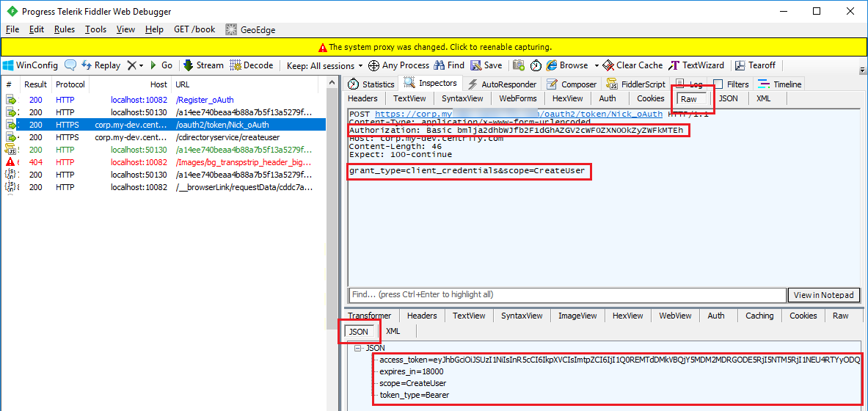868x411 pixels.
Task: Select the request WebForms tab
Action: [517, 98]
